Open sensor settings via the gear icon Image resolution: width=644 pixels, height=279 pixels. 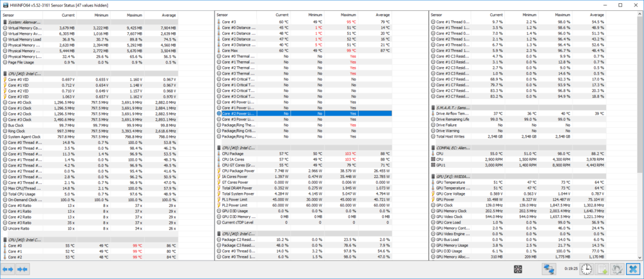point(616,269)
